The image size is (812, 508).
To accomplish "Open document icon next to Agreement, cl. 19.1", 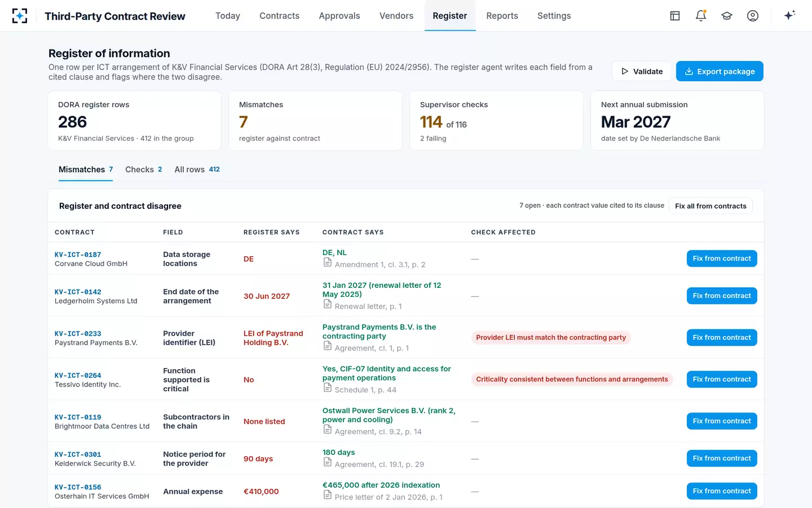I will tap(328, 462).
